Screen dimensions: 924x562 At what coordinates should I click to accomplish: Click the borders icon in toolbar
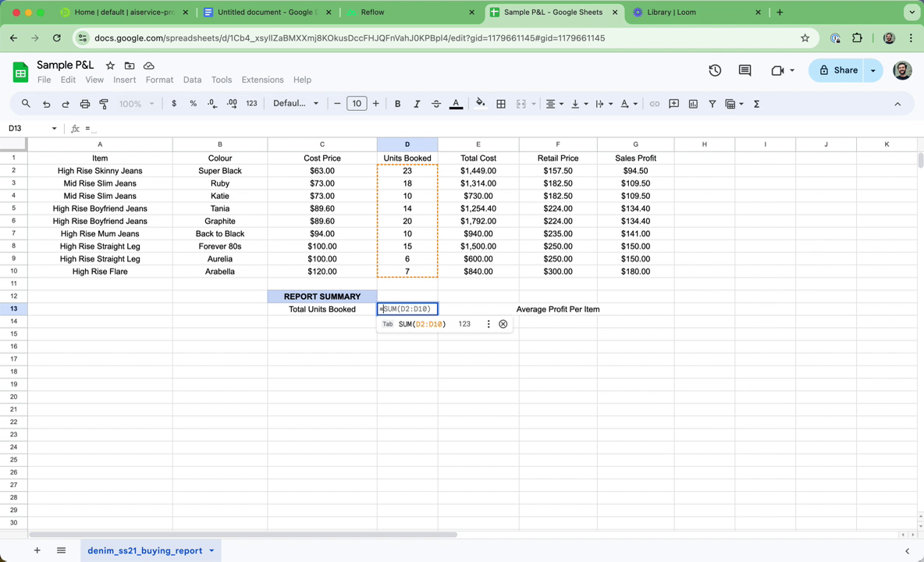pyautogui.click(x=501, y=104)
